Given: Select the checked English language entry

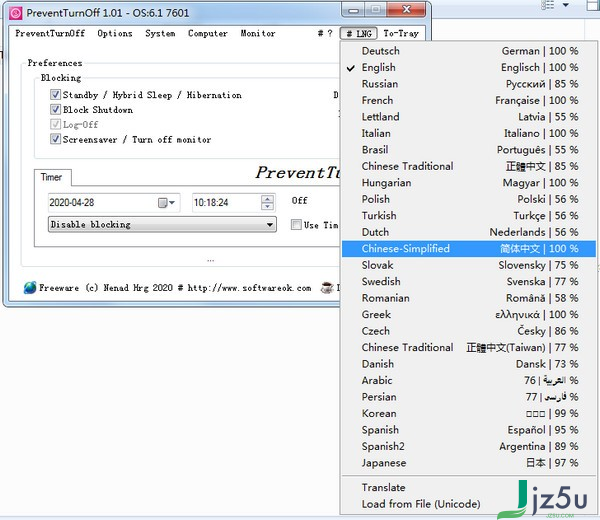Looking at the screenshot, I should click(468, 67).
